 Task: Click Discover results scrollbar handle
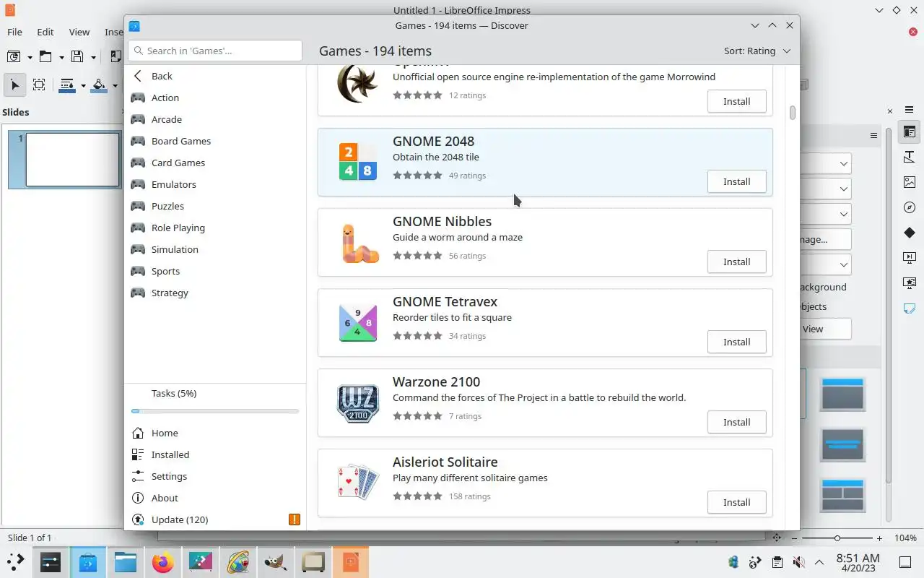(792, 113)
